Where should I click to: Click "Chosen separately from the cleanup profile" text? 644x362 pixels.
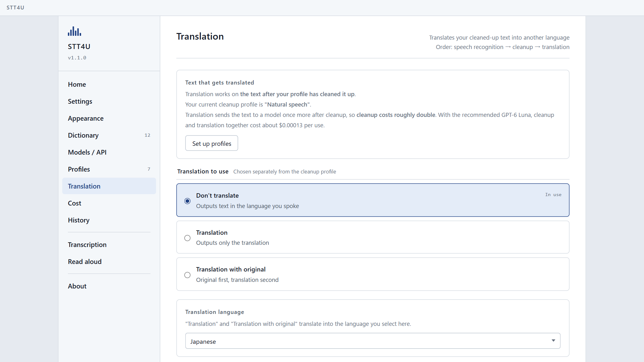click(284, 172)
